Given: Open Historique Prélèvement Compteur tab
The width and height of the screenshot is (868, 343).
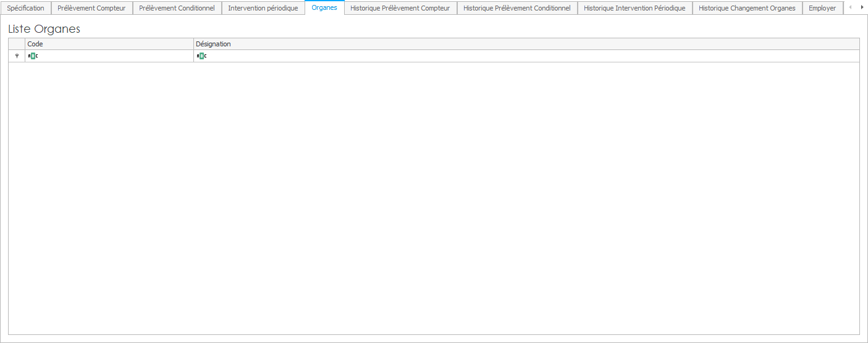Looking at the screenshot, I should point(400,8).
